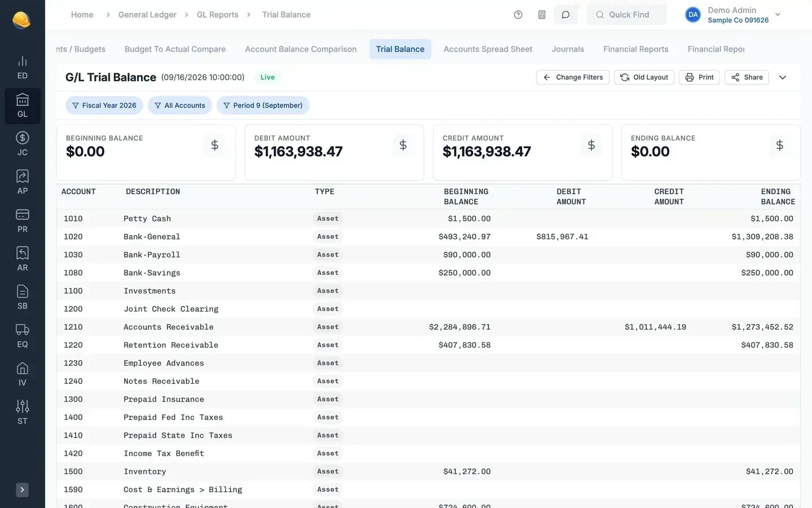The width and height of the screenshot is (812, 508).
Task: Expand the sidebar with the arrow button
Action: tap(23, 490)
